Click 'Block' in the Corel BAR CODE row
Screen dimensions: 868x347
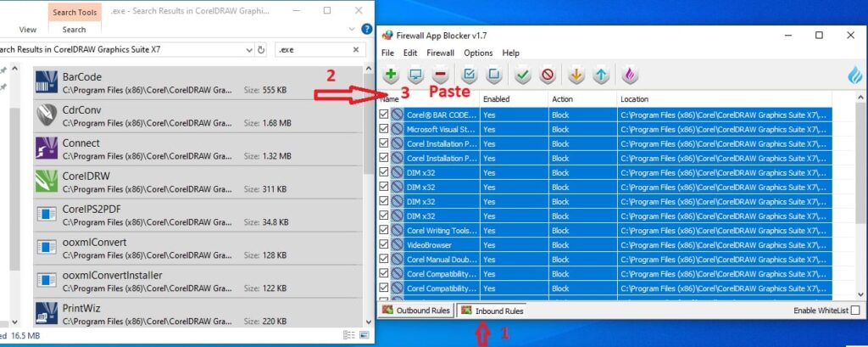tap(560, 115)
